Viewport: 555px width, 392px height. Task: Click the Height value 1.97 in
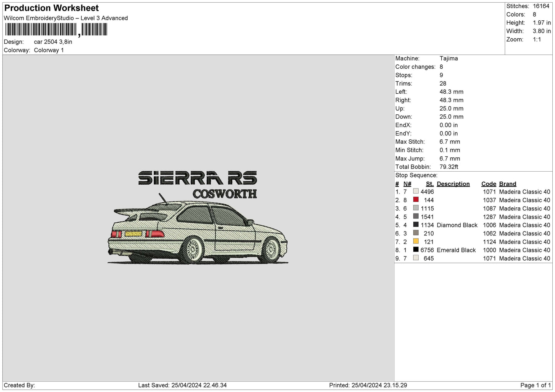point(542,23)
